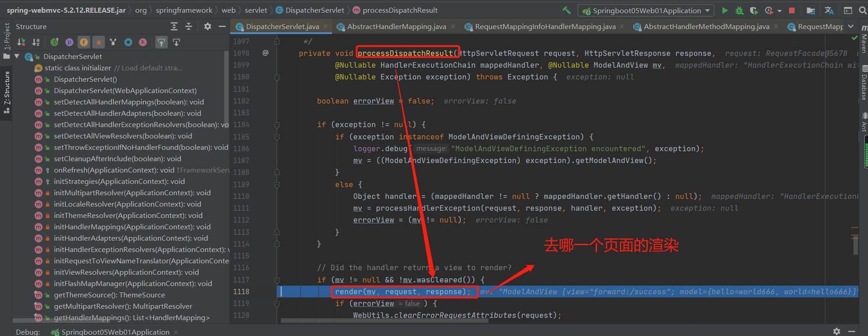Viewport: 868px width, 336px height.
Task: Run Springboot05Web01Application with green play button
Action: coord(725,10)
